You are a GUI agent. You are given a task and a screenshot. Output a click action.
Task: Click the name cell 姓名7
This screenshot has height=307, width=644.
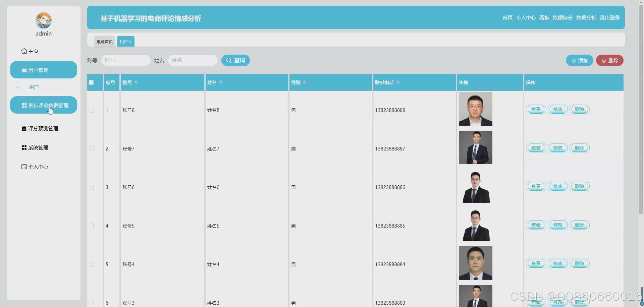[213, 149]
